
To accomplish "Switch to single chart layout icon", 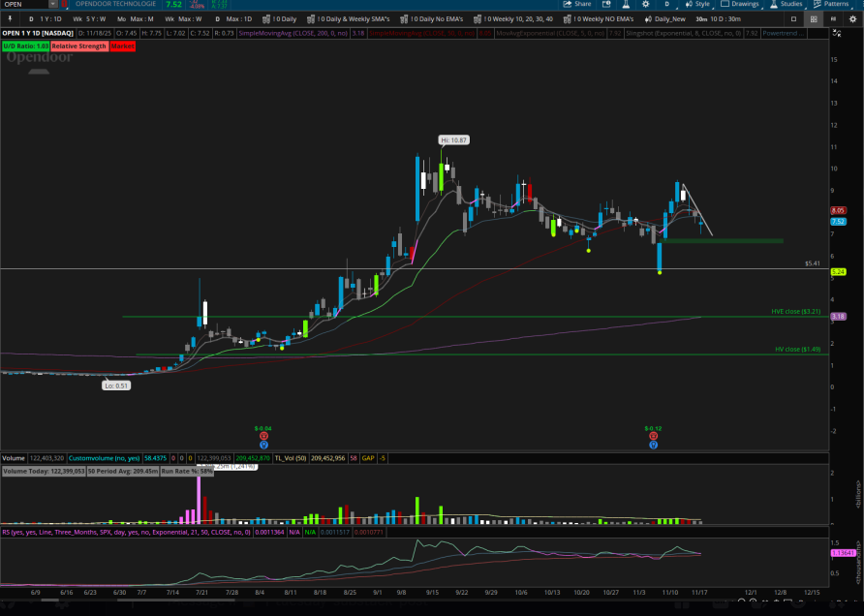I will tap(794, 18).
